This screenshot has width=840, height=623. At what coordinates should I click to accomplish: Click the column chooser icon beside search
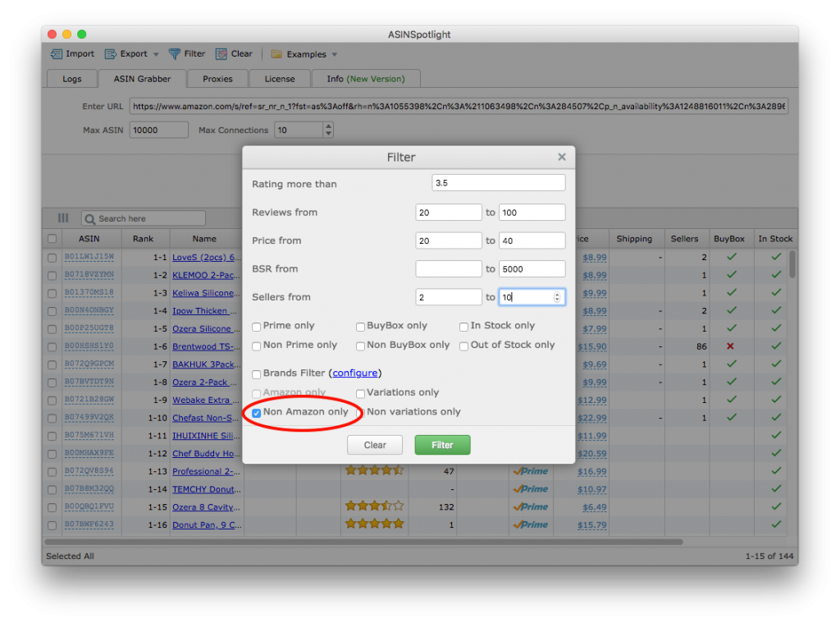[x=63, y=218]
